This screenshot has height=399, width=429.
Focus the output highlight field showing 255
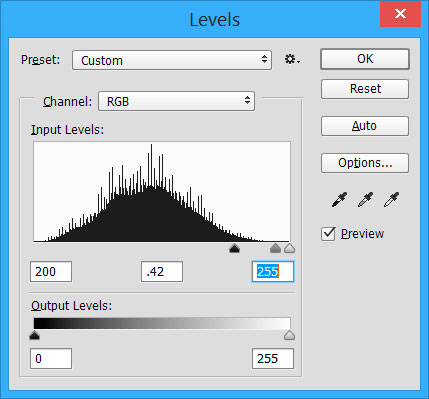coord(273,359)
